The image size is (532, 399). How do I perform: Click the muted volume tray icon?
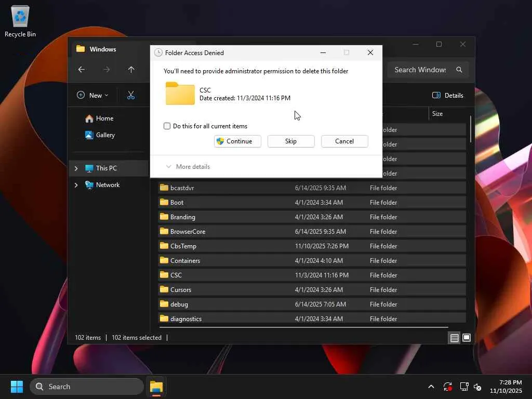point(477,387)
